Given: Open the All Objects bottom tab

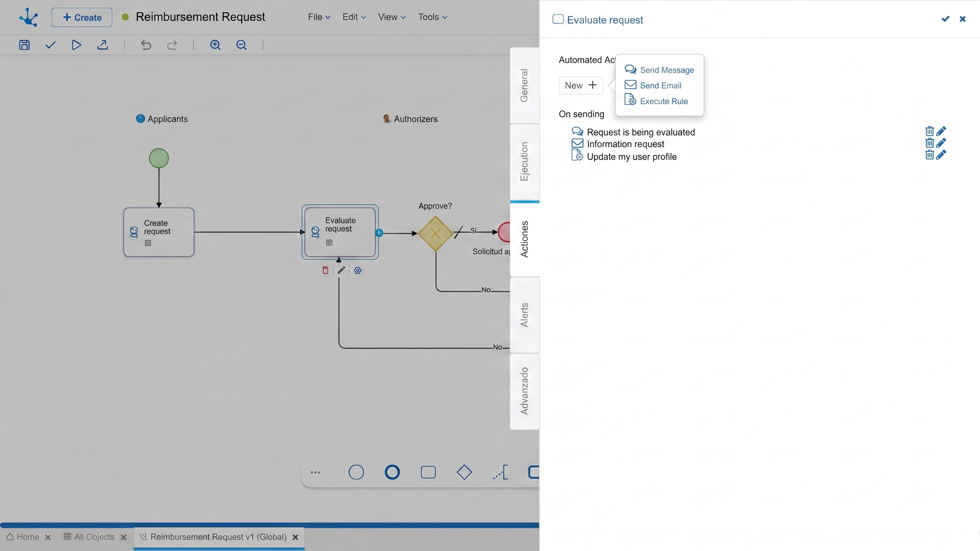Looking at the screenshot, I should pos(94,537).
